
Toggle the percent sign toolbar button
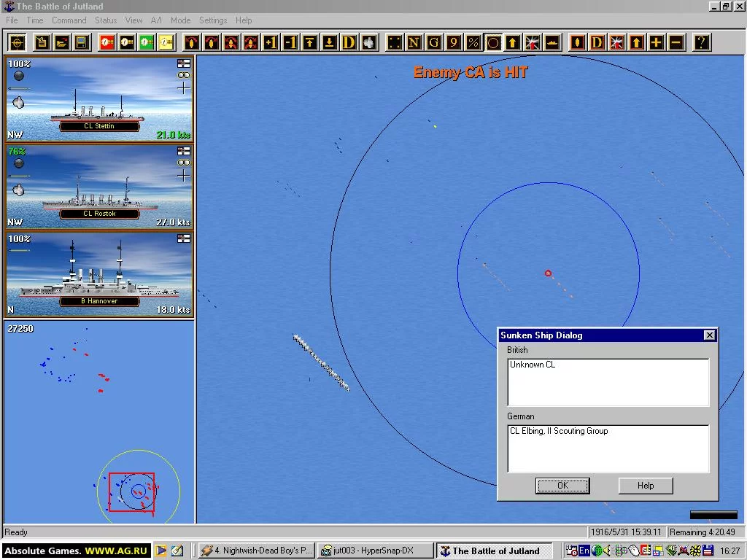pyautogui.click(x=473, y=42)
